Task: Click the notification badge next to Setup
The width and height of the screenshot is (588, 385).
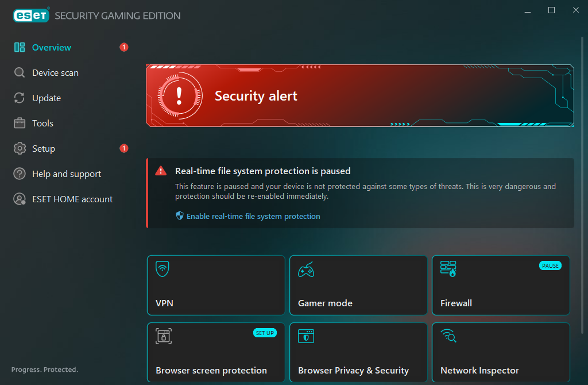Action: [124, 148]
